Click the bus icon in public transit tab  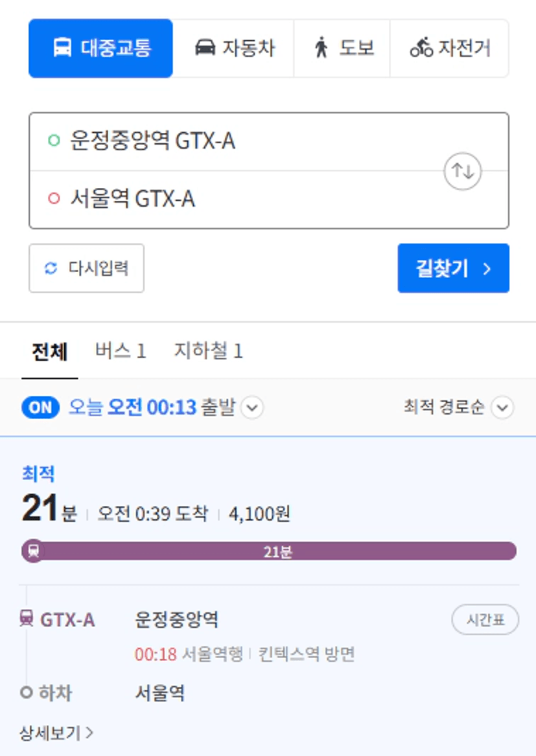pyautogui.click(x=62, y=48)
